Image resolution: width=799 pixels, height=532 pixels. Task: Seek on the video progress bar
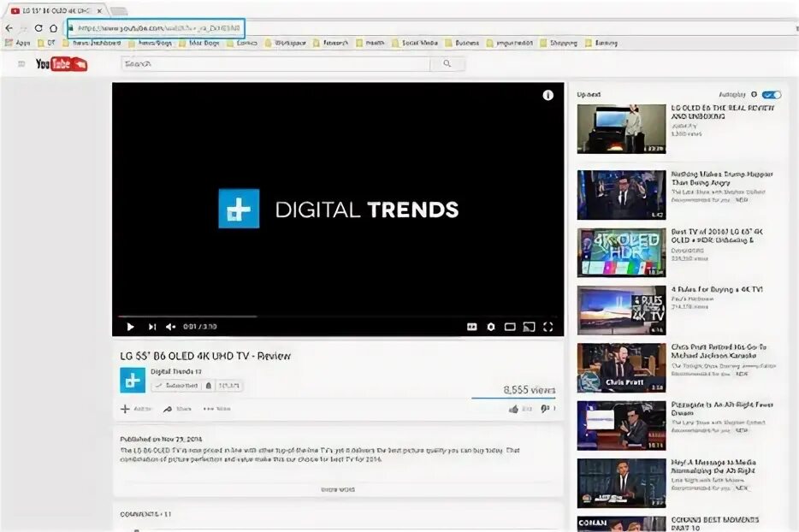[338, 316]
